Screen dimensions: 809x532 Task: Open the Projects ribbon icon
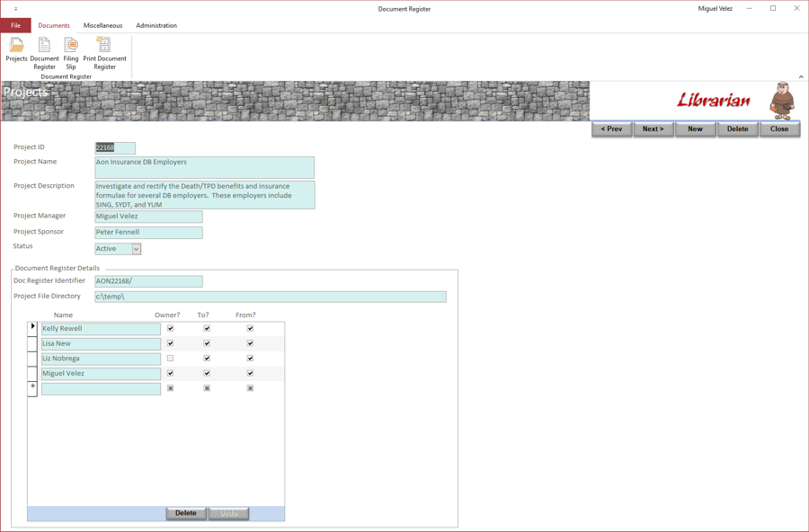tap(16, 49)
